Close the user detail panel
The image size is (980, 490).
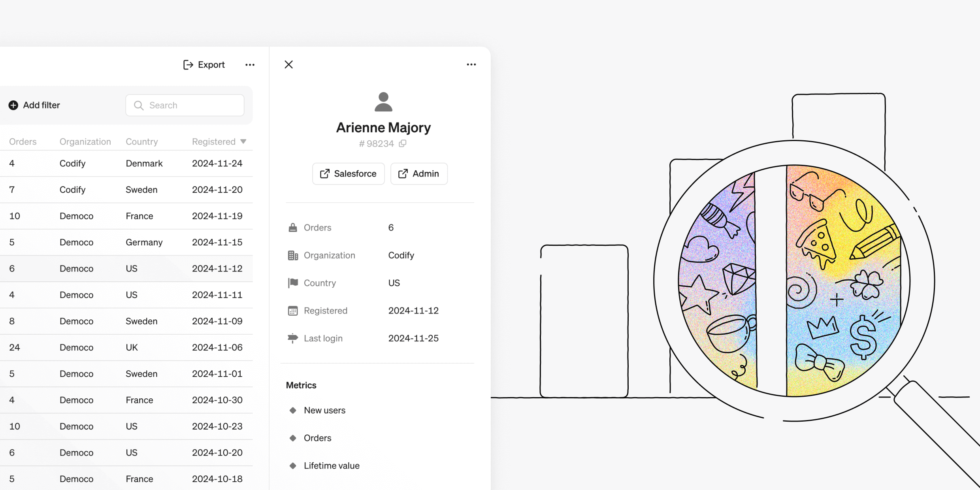(289, 65)
